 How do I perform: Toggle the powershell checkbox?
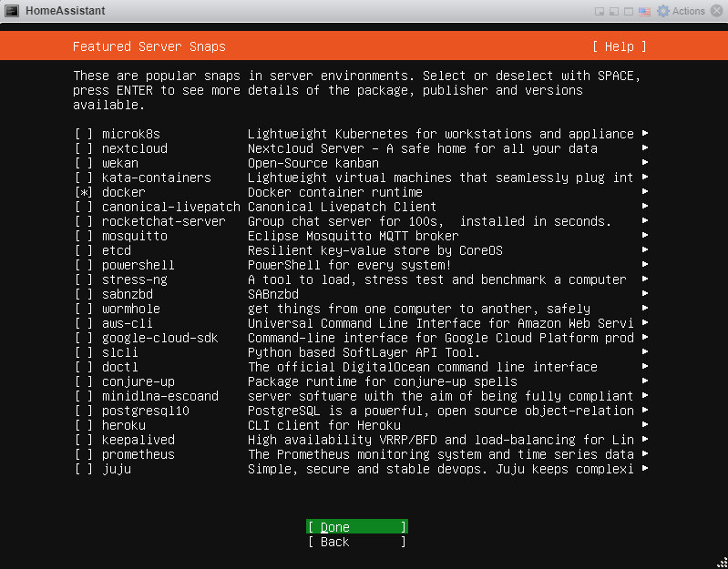coord(84,265)
